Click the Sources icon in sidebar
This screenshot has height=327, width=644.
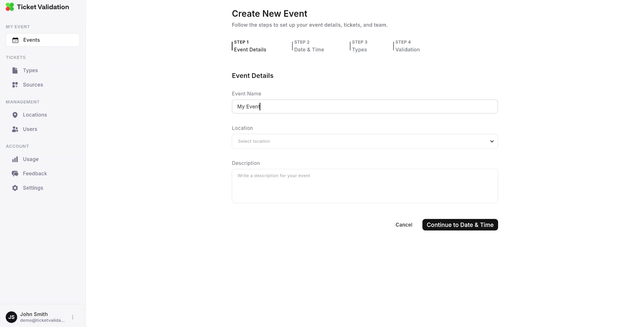coord(15,85)
